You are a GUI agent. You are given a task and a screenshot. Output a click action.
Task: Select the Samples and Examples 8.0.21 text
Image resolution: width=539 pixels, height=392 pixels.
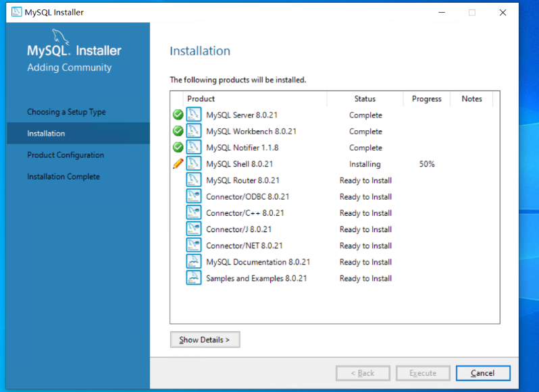click(x=257, y=279)
